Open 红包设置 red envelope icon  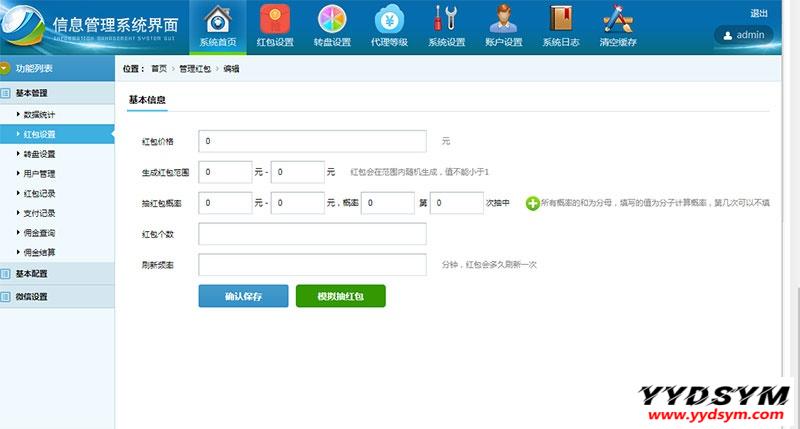[x=276, y=20]
